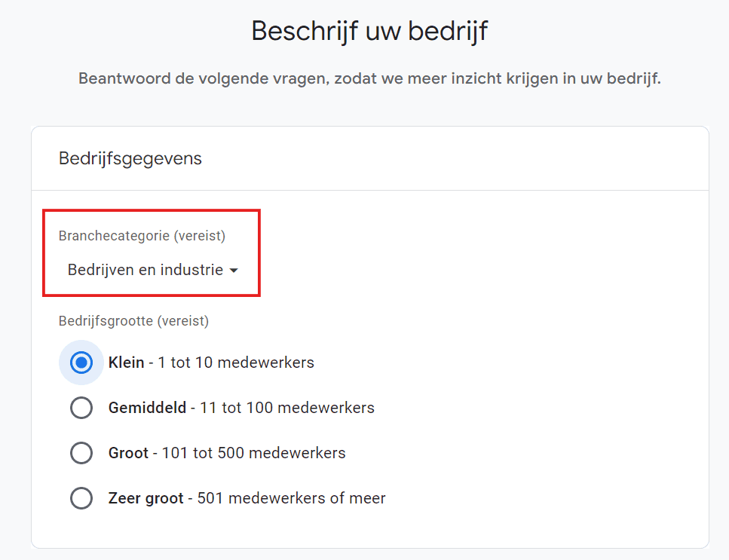Click the Bedrijfsgegevens section header
The image size is (729, 560).
130,158
